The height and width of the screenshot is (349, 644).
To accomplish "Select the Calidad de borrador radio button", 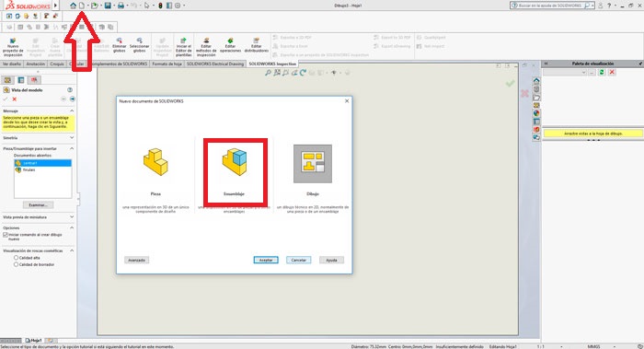I will tap(16, 264).
